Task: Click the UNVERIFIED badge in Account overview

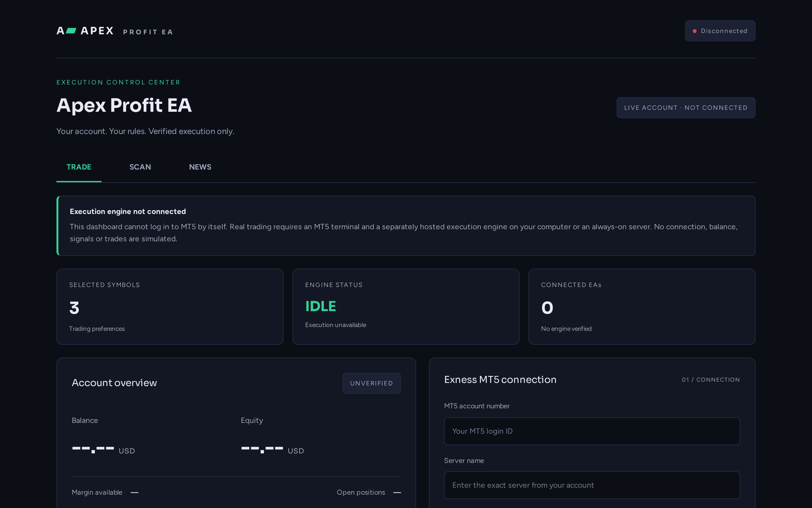Action: click(x=371, y=383)
